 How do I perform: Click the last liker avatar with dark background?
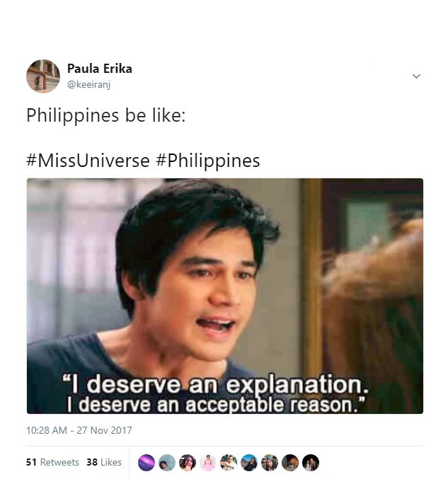(x=311, y=463)
